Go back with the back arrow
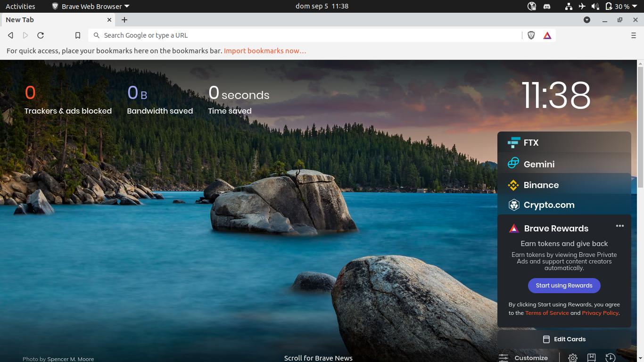This screenshot has width=644, height=362. tap(10, 35)
